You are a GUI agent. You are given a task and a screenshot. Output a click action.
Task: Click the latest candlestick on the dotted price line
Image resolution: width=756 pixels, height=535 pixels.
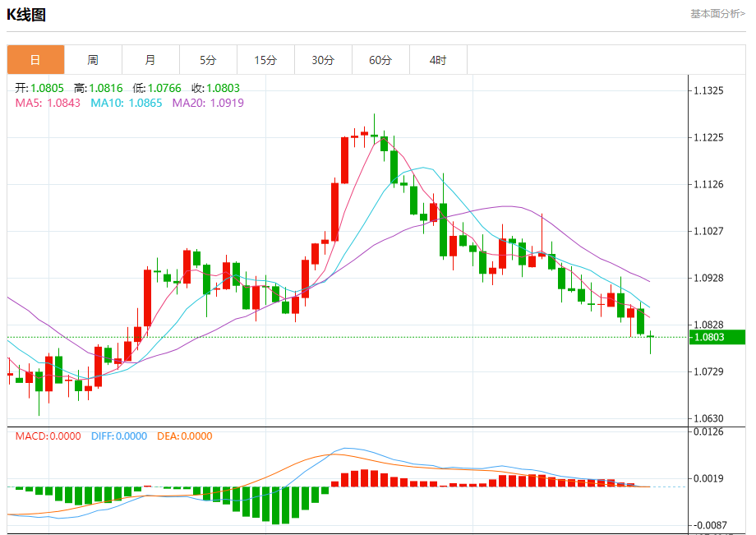click(651, 342)
